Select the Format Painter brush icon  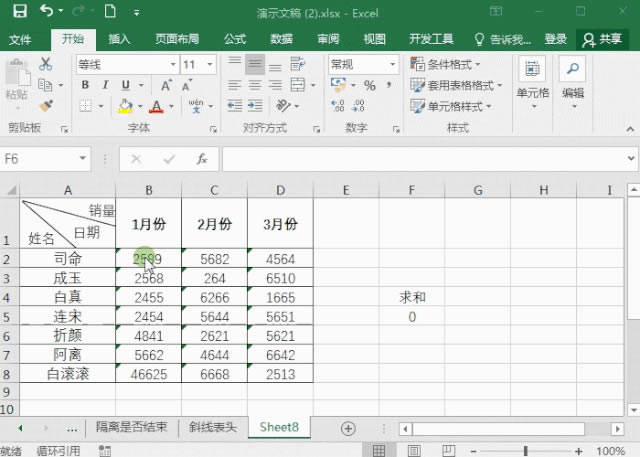pyautogui.click(x=46, y=104)
